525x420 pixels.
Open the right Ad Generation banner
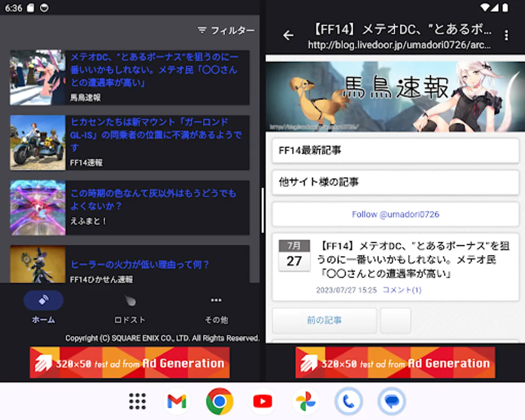pos(395,363)
